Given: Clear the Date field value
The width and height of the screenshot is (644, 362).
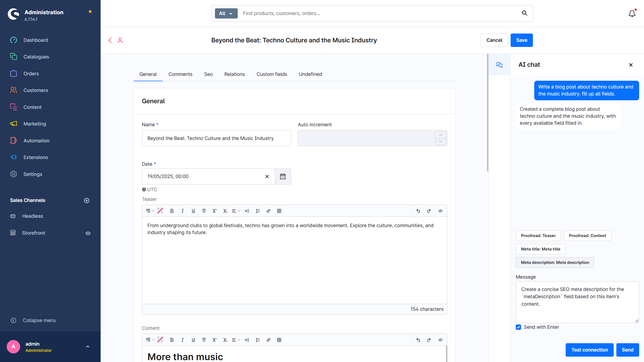Looking at the screenshot, I should click(x=267, y=176).
